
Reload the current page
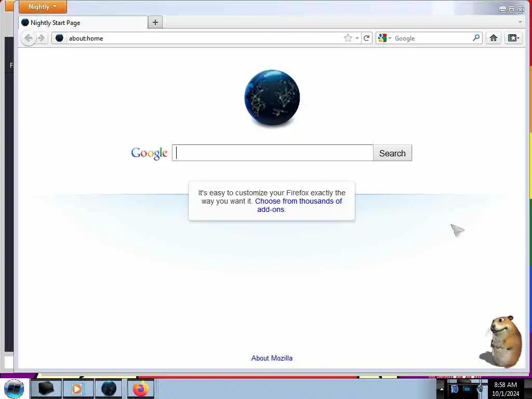point(366,38)
